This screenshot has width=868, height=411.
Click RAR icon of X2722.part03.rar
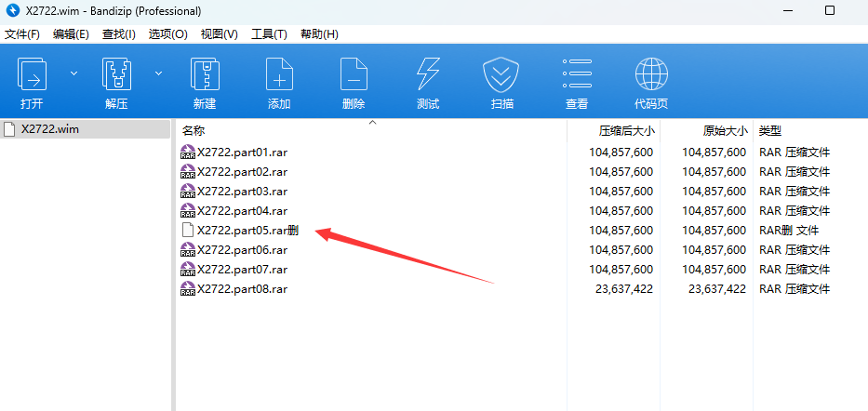click(188, 192)
